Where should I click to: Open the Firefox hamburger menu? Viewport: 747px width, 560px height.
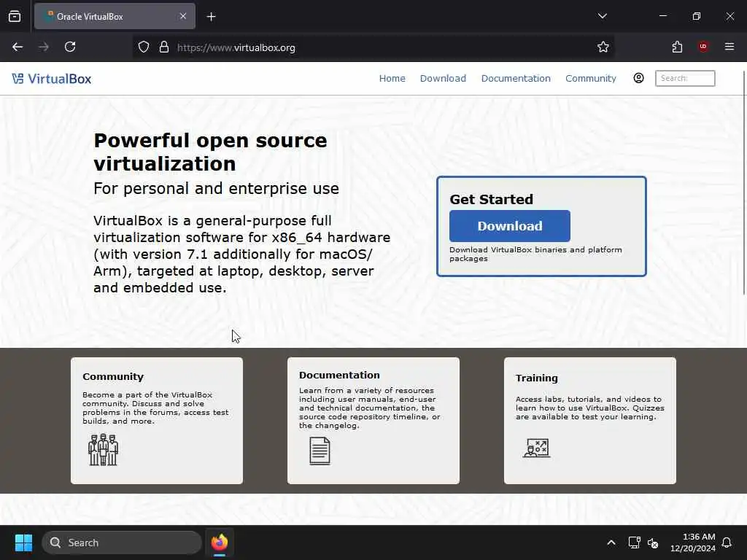pyautogui.click(x=729, y=47)
